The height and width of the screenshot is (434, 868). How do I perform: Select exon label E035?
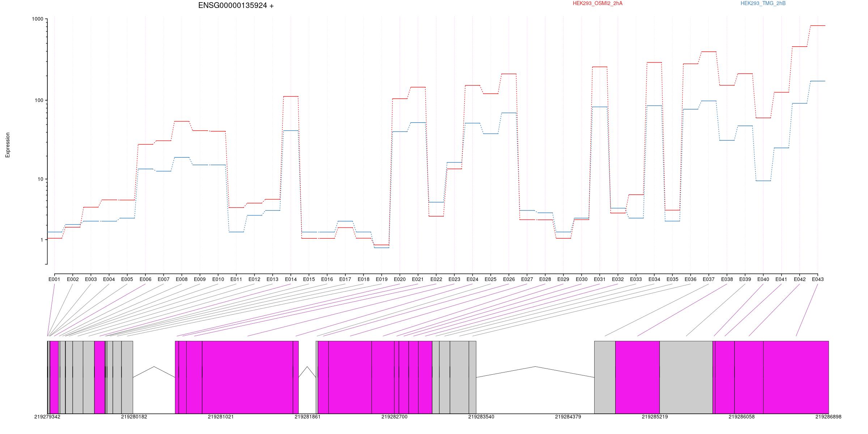[672, 279]
